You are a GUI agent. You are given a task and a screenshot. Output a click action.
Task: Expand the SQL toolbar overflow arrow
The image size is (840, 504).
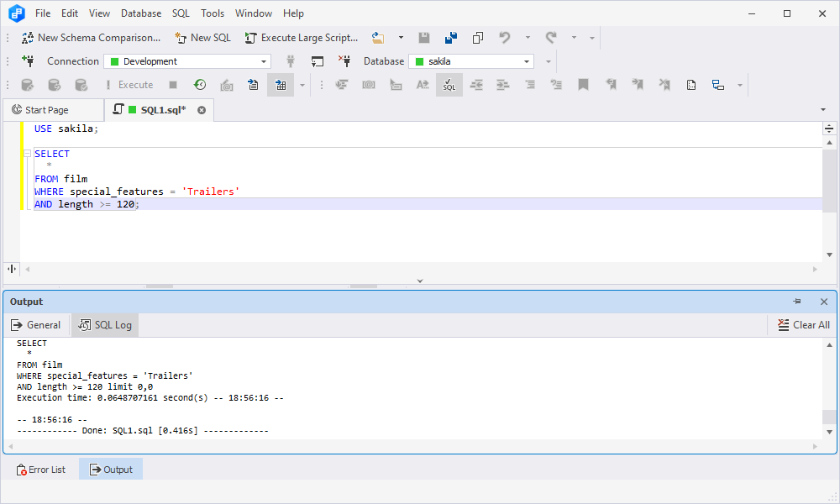[740, 85]
